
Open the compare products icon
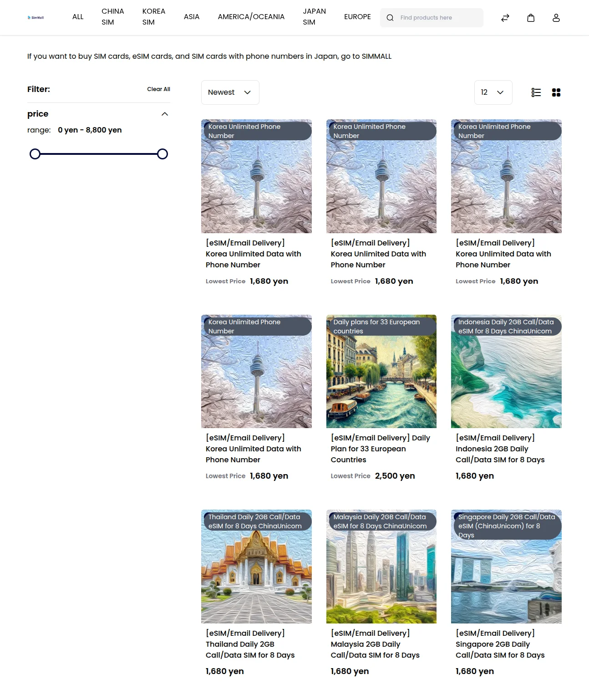coord(505,18)
